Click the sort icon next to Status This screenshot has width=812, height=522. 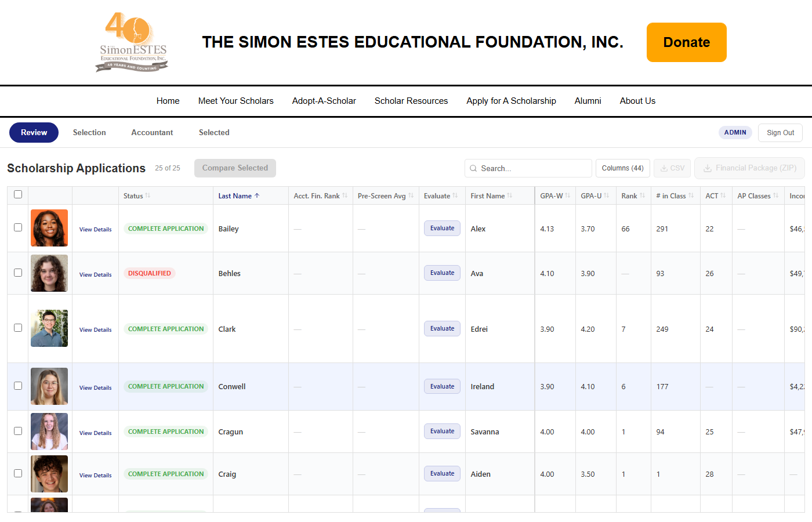point(148,195)
